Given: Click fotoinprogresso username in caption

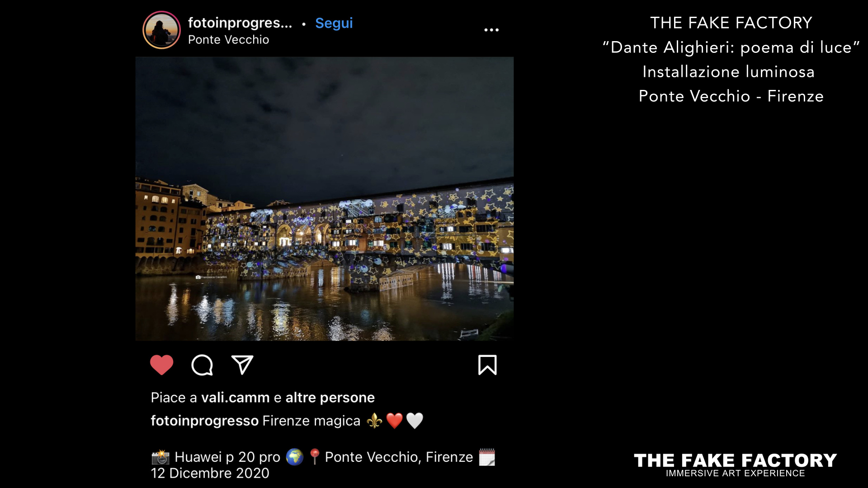Looking at the screenshot, I should [205, 421].
